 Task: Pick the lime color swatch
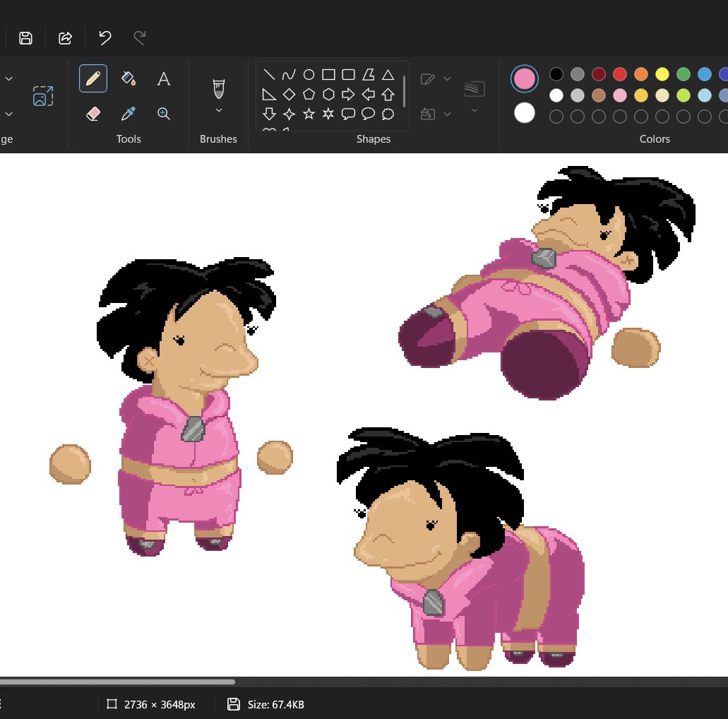[x=684, y=95]
